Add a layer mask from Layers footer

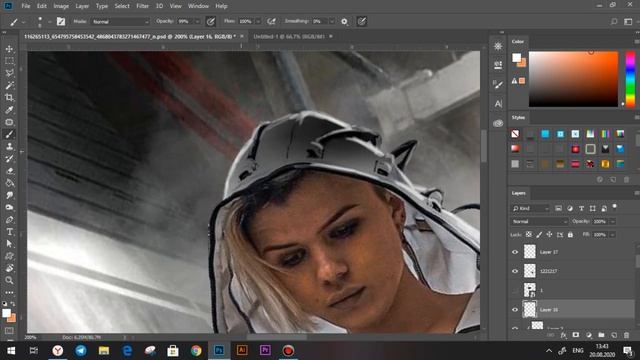[576, 335]
